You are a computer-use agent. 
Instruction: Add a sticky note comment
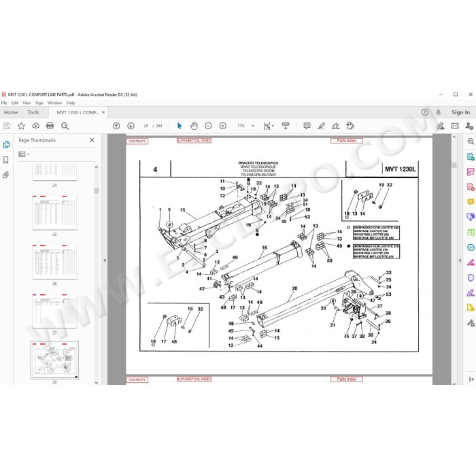point(307,126)
